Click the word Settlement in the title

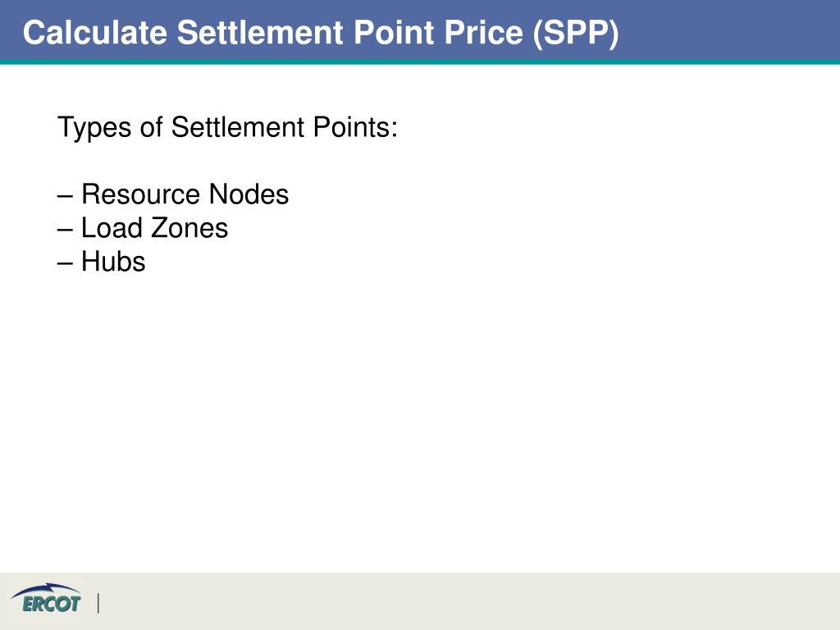pyautogui.click(x=260, y=32)
